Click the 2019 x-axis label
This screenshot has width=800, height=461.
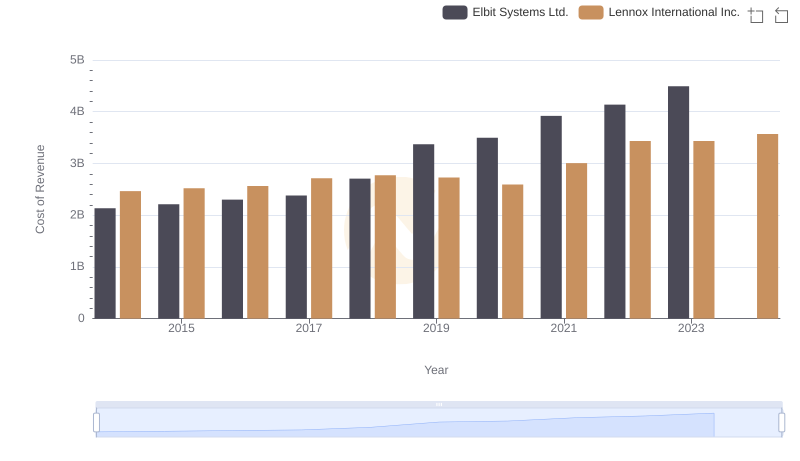point(436,328)
